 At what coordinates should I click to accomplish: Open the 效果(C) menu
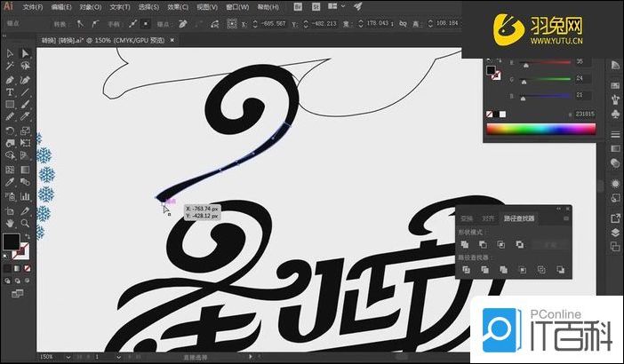tap(177, 6)
